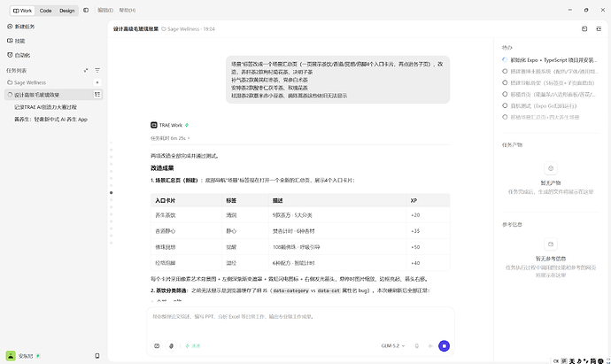Open the task titled 记录TRAE AI创造力大赛过程
The image size is (611, 364).
(x=45, y=107)
